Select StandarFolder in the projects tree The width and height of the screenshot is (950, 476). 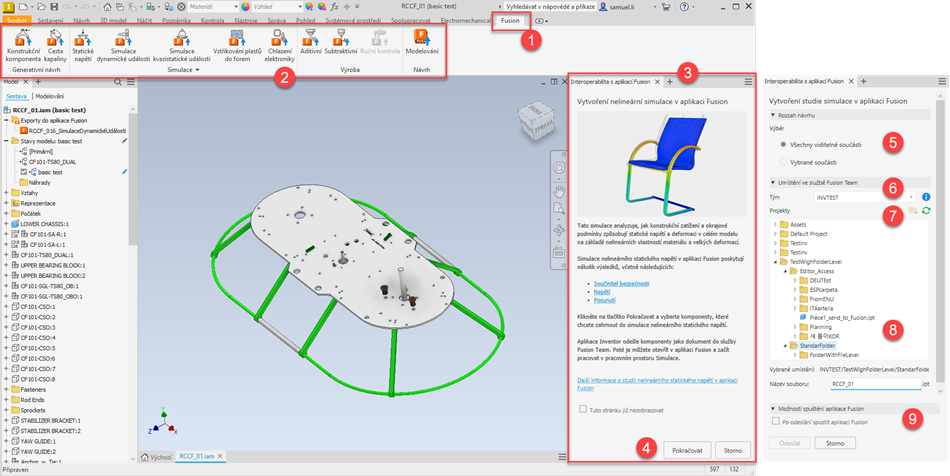(818, 345)
